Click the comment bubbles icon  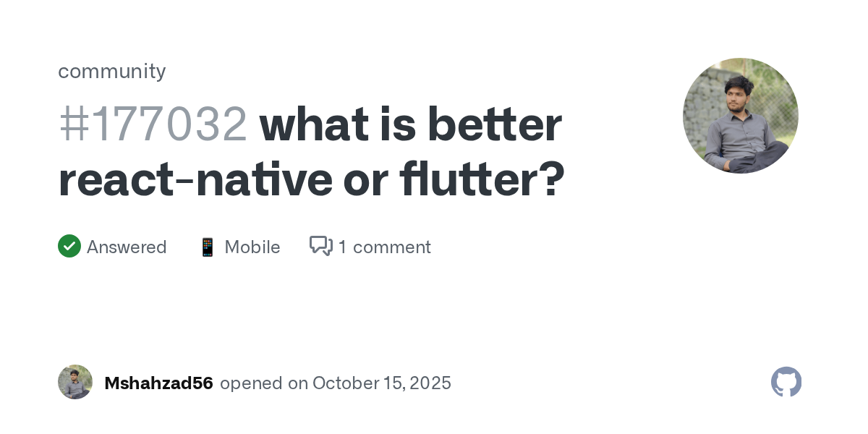pyautogui.click(x=320, y=247)
